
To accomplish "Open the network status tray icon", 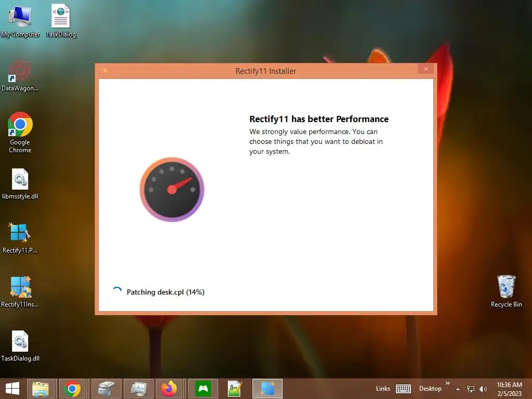I will pyautogui.click(x=471, y=389).
